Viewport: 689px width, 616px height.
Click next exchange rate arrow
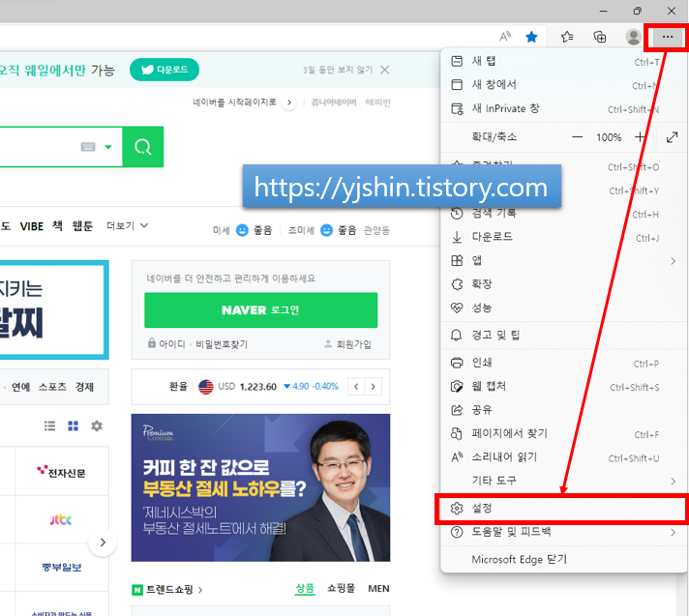pyautogui.click(x=374, y=387)
